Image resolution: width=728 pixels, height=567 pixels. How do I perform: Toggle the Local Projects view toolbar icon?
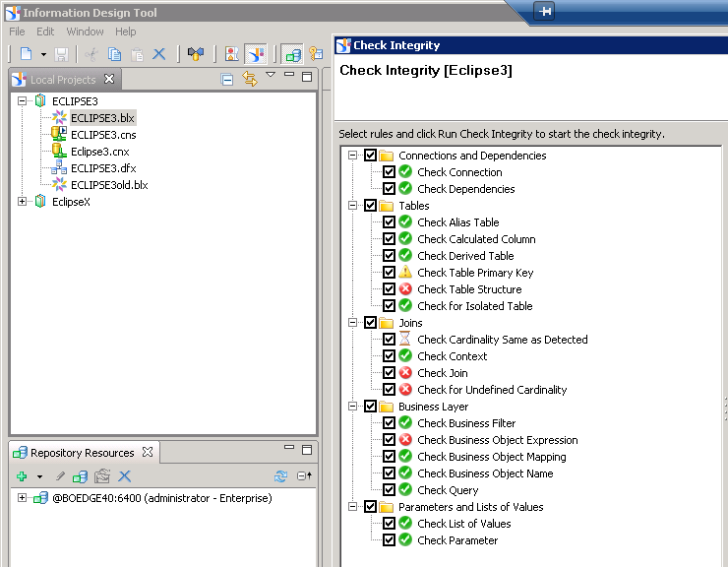[256, 54]
